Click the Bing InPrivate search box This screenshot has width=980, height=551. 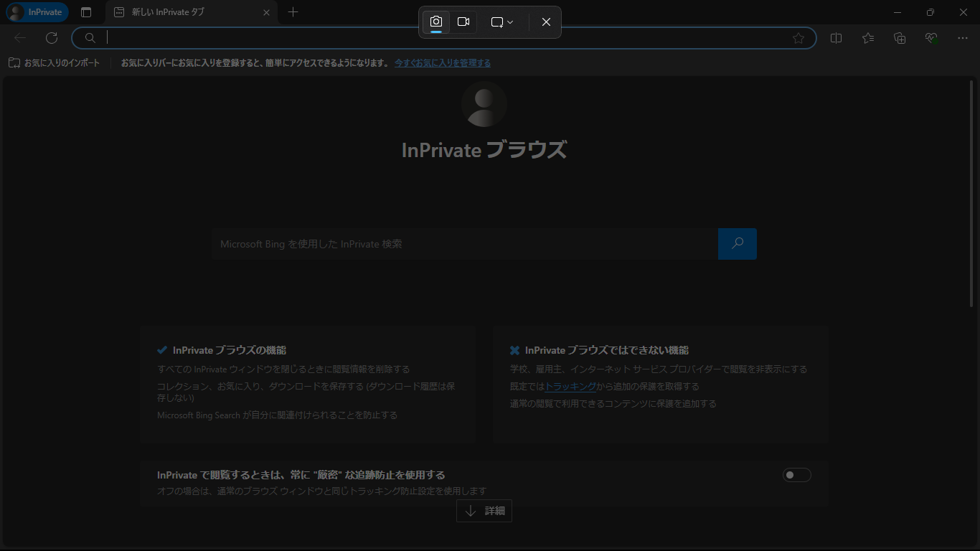464,244
